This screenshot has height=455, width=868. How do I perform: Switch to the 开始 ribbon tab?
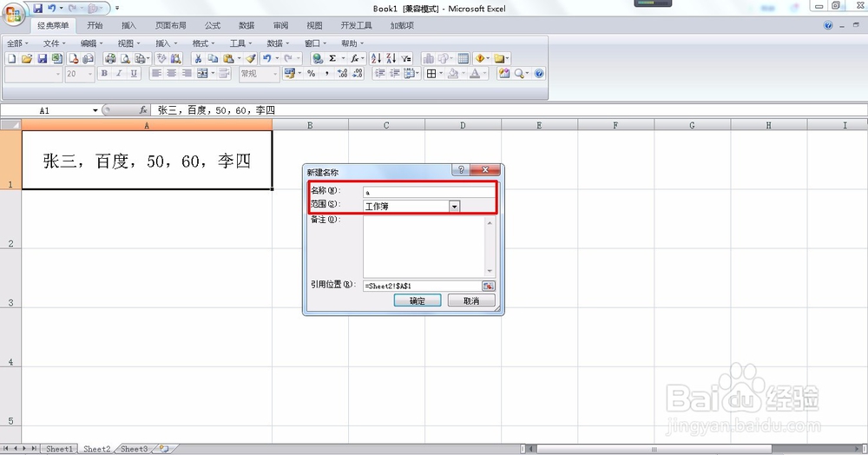pyautogui.click(x=95, y=25)
